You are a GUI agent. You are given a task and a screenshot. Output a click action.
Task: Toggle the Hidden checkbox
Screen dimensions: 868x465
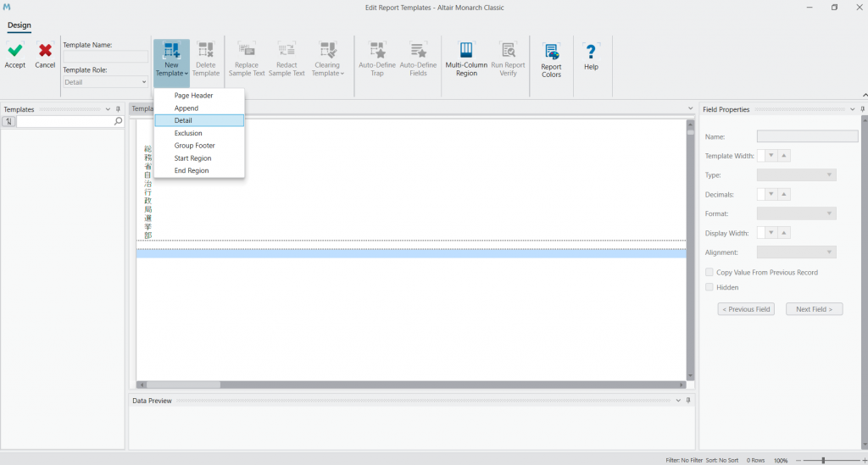click(x=709, y=287)
